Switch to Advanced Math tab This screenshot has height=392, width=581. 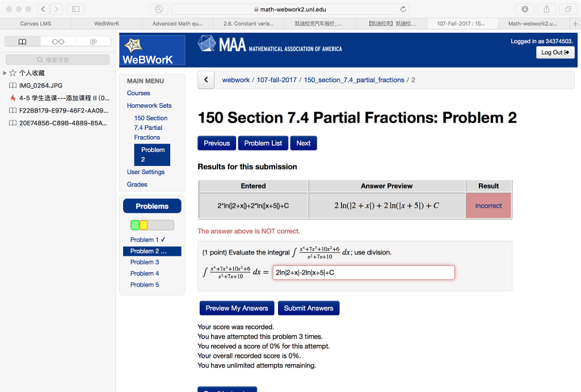click(178, 24)
